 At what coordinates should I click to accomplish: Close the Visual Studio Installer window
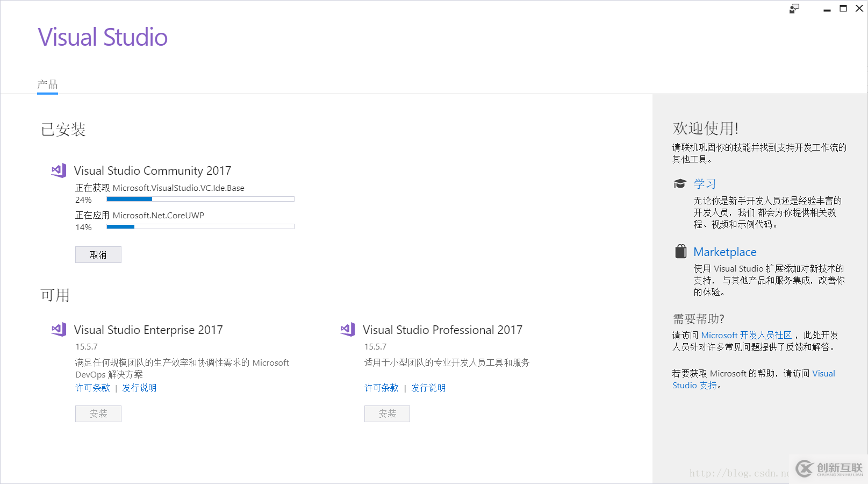point(859,9)
